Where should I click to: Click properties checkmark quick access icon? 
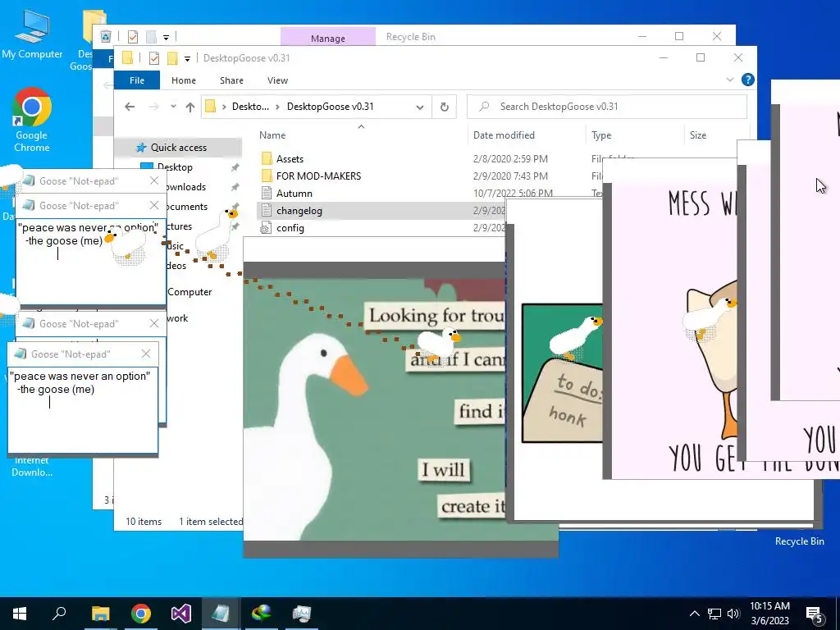[x=153, y=58]
